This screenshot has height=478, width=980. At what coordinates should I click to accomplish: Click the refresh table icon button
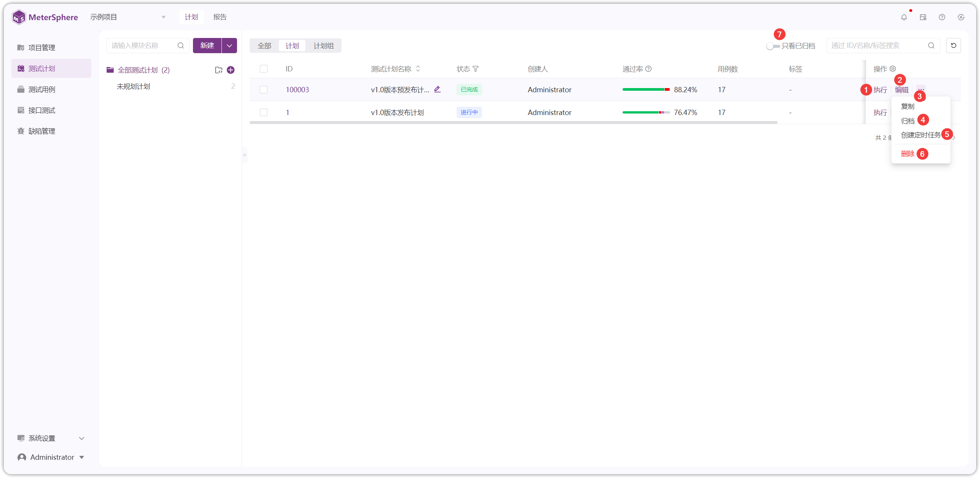(x=953, y=46)
